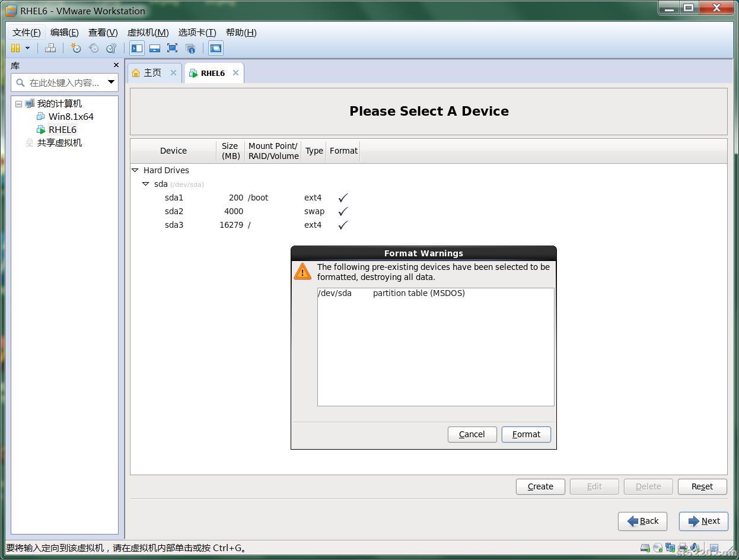This screenshot has height=560, width=739.
Task: Click the Device column header
Action: (x=173, y=151)
